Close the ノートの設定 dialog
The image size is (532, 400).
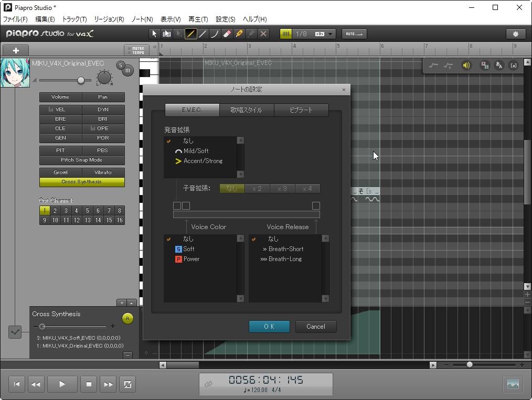coord(344,90)
